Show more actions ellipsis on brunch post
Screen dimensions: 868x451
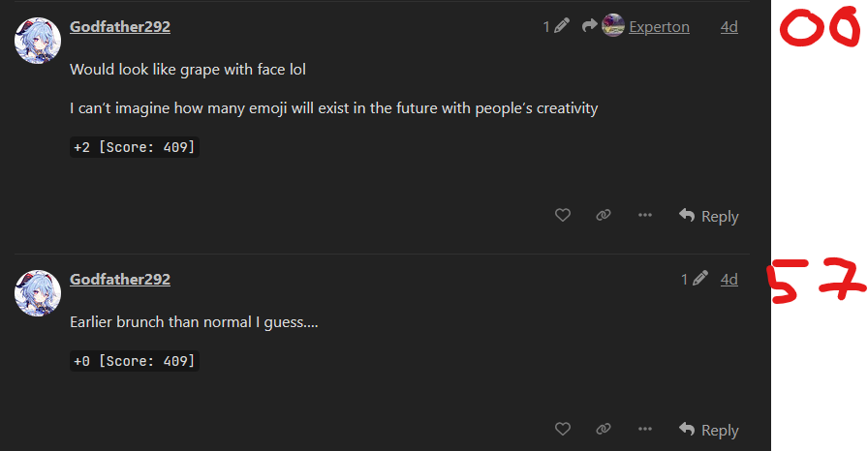[x=645, y=430]
